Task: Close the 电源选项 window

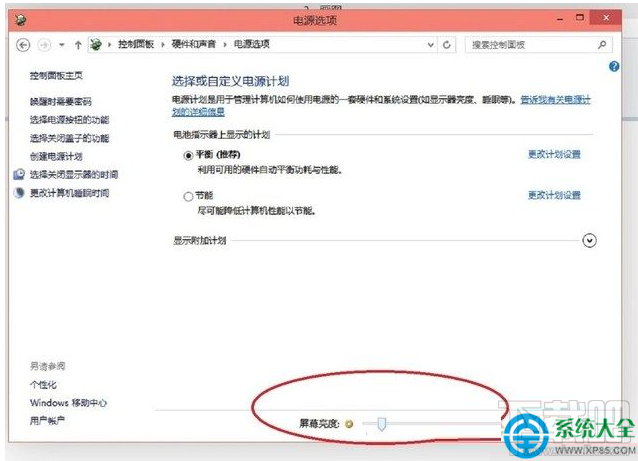Action: 606,18
